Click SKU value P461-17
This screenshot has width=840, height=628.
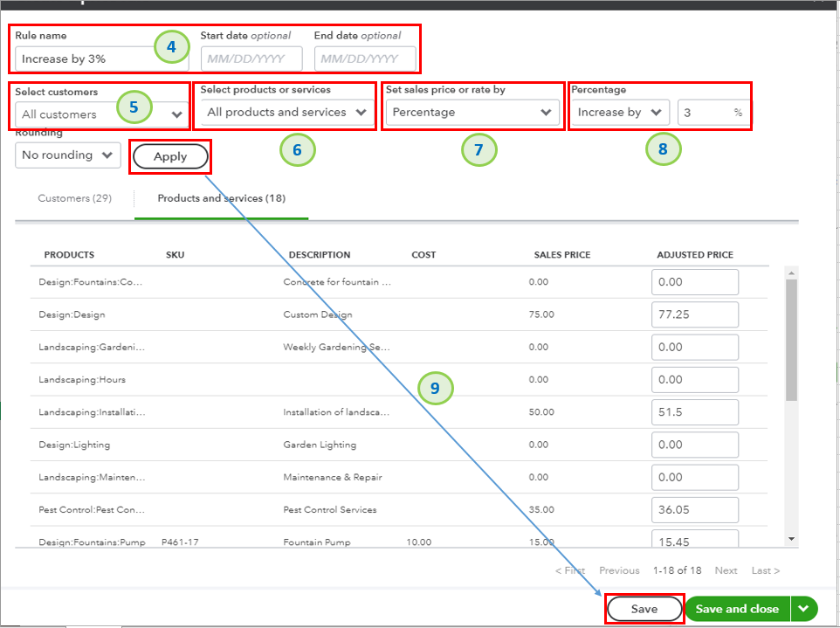(x=180, y=542)
